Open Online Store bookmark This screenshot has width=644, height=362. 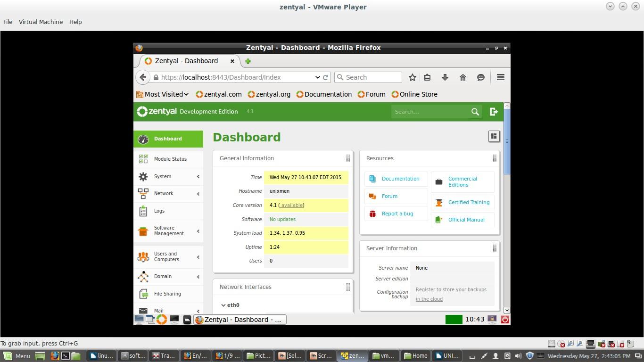pos(414,94)
